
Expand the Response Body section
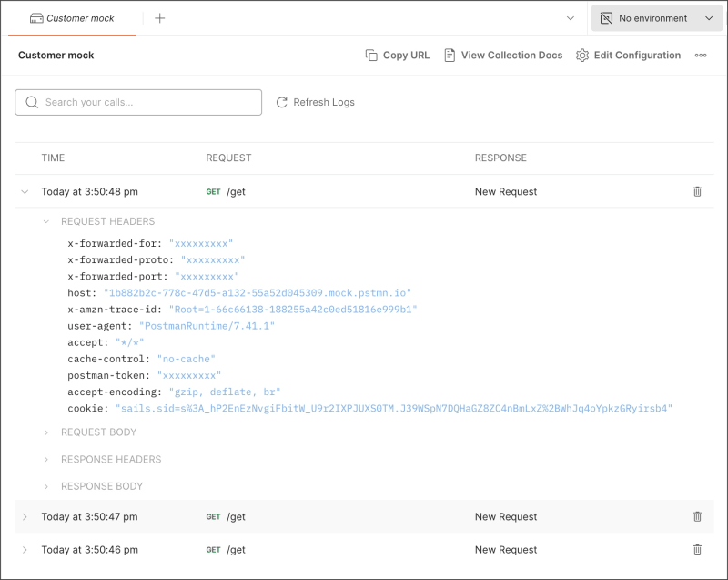point(46,486)
